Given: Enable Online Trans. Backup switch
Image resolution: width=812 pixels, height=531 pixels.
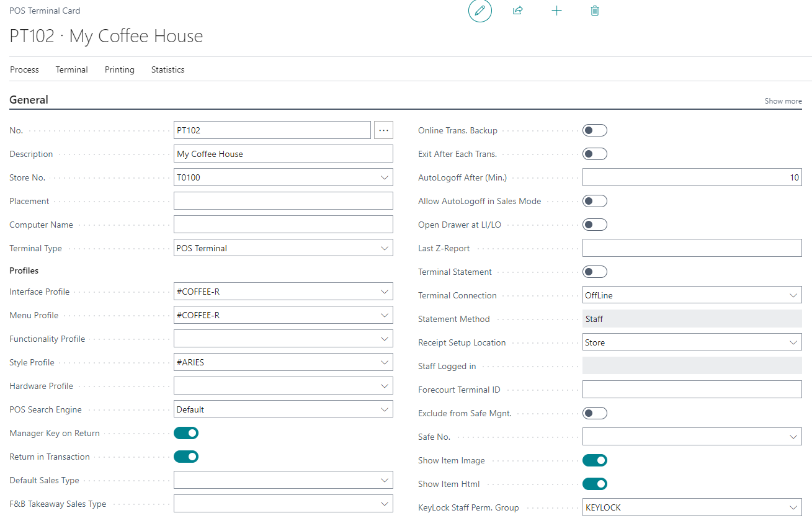Looking at the screenshot, I should pos(594,130).
